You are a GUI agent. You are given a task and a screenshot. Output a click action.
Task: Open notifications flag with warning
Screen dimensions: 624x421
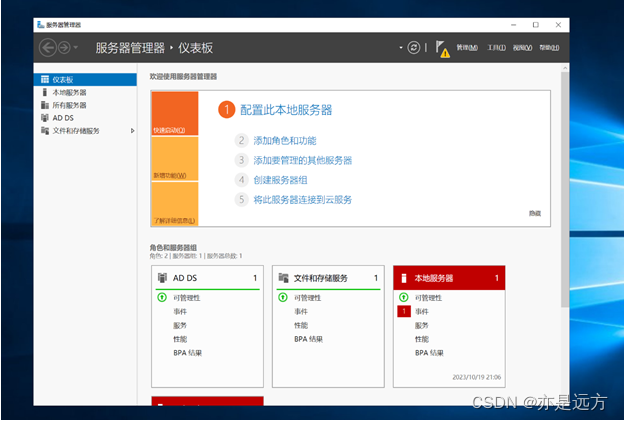[x=442, y=49]
